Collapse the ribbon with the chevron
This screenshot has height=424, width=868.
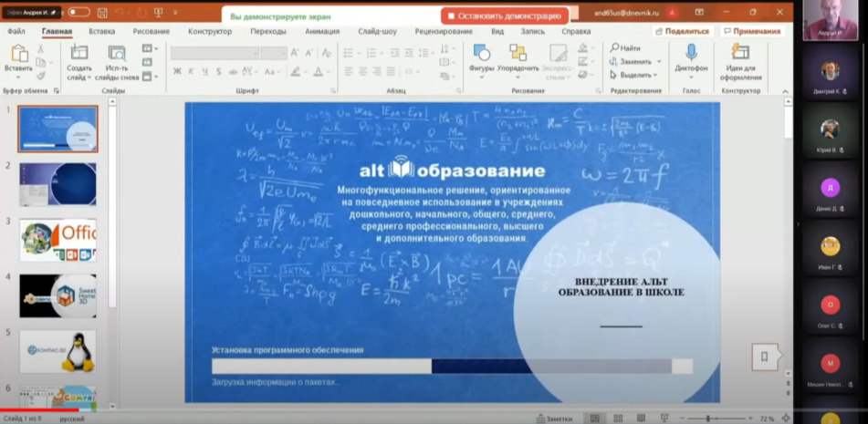(786, 90)
